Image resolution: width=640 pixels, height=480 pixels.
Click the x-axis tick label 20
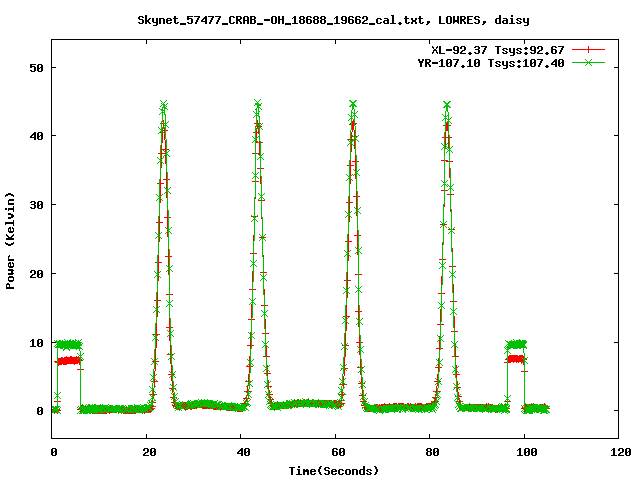pyautogui.click(x=149, y=452)
